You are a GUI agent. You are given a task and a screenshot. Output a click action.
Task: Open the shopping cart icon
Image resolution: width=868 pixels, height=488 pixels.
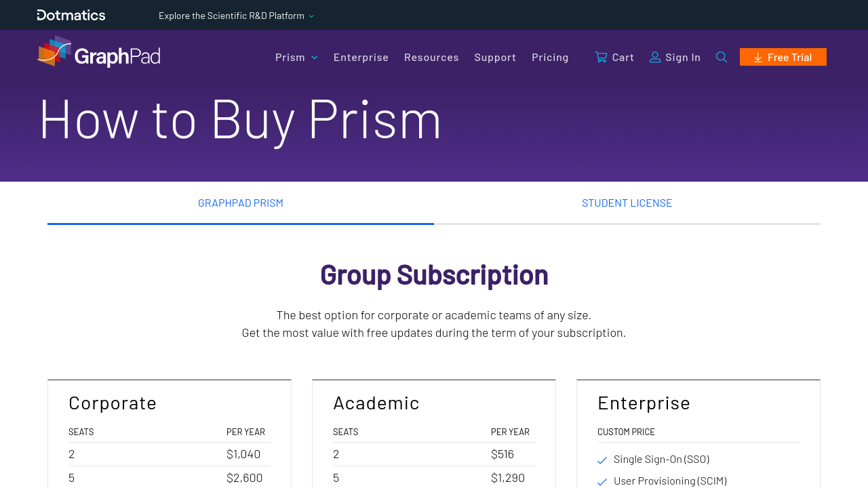click(601, 57)
